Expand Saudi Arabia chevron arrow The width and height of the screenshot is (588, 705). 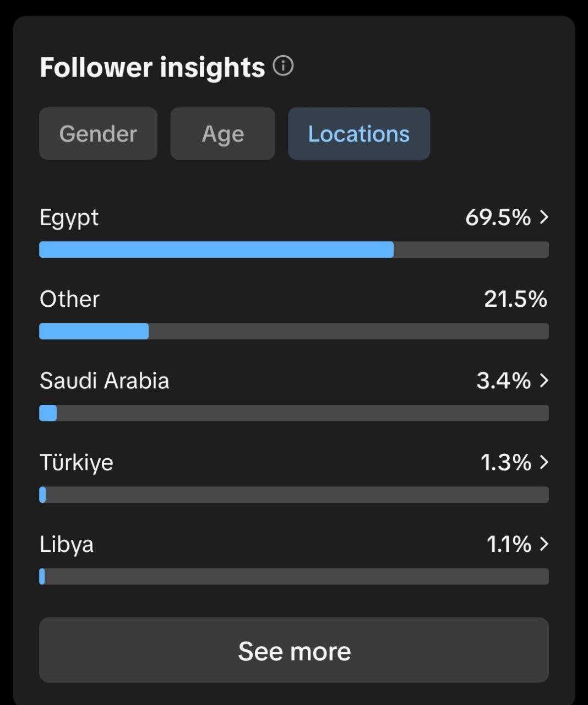click(544, 381)
